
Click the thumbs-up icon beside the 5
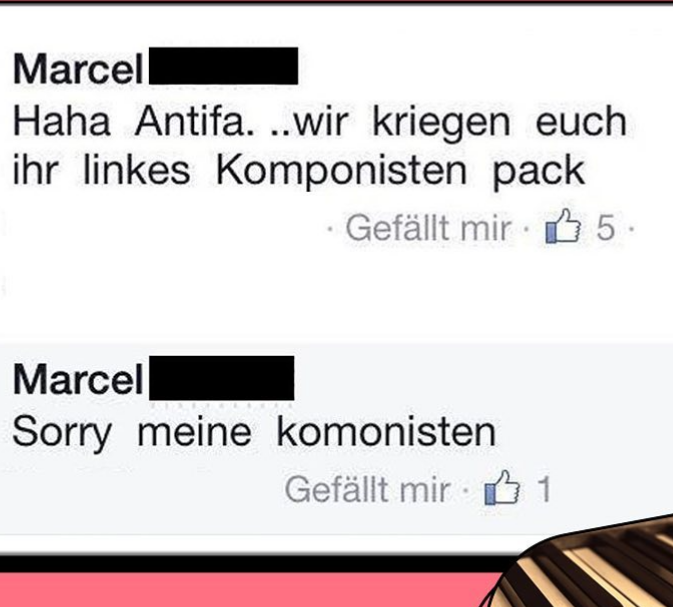click(563, 226)
